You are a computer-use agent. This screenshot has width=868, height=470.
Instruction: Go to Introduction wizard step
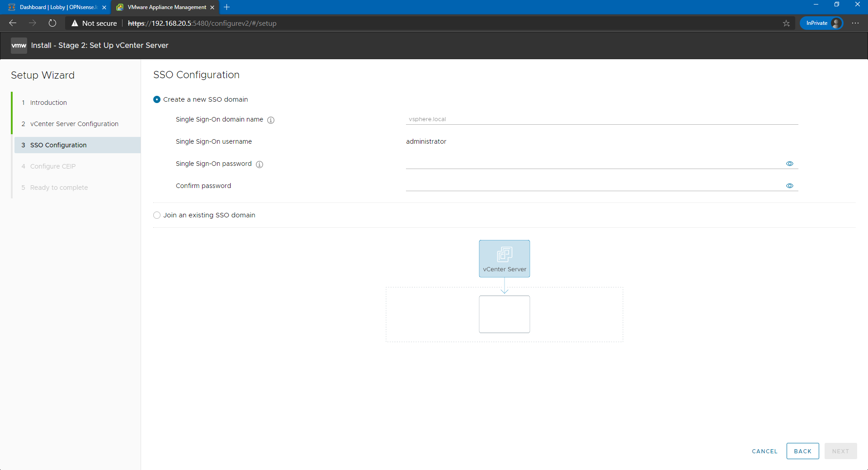48,103
